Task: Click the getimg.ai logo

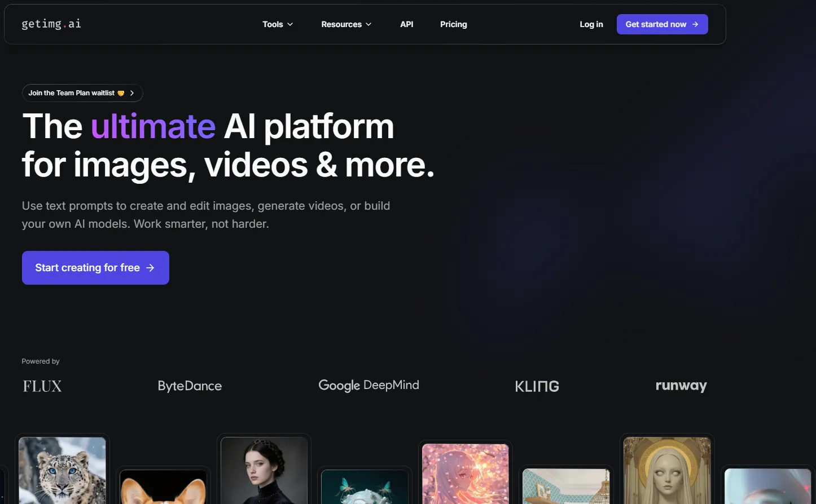Action: pyautogui.click(x=51, y=24)
